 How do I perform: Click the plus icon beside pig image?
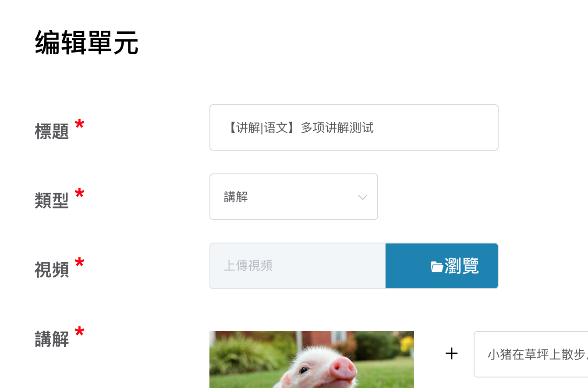pyautogui.click(x=451, y=354)
